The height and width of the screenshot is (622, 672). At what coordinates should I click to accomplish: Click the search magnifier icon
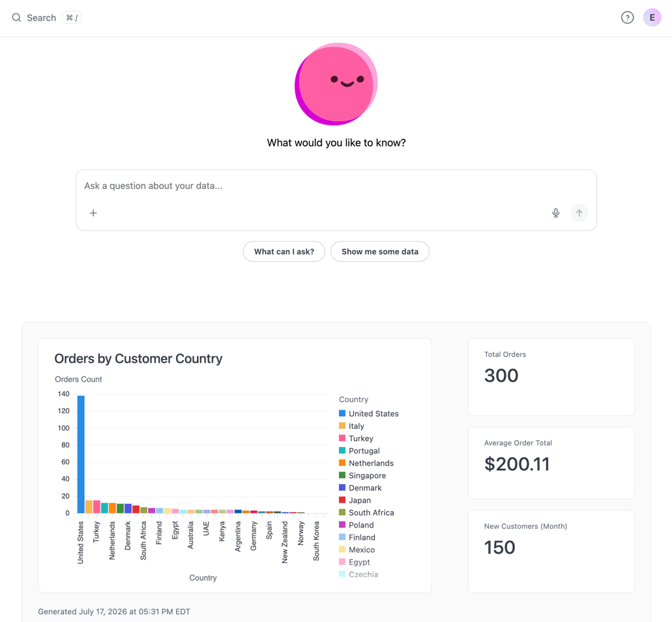coord(16,18)
